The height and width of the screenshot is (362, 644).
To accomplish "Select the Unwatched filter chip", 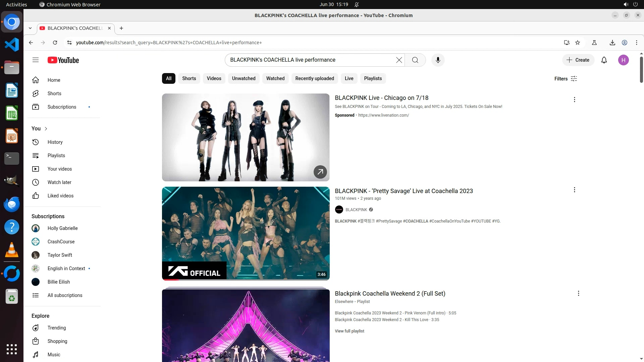I will [244, 78].
